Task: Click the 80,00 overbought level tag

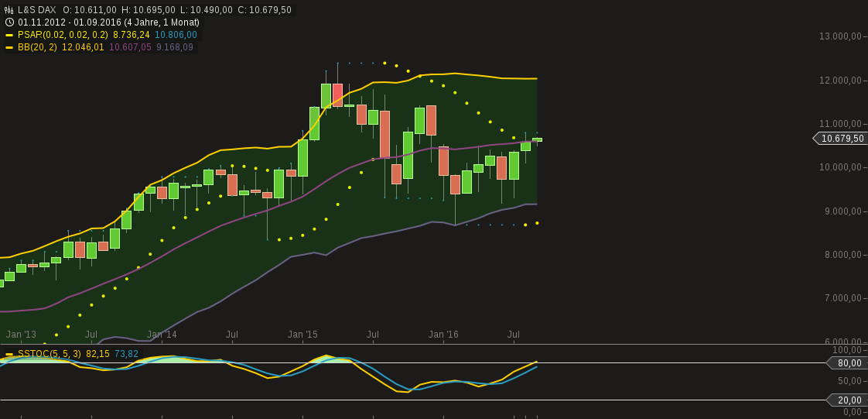Action: point(848,363)
